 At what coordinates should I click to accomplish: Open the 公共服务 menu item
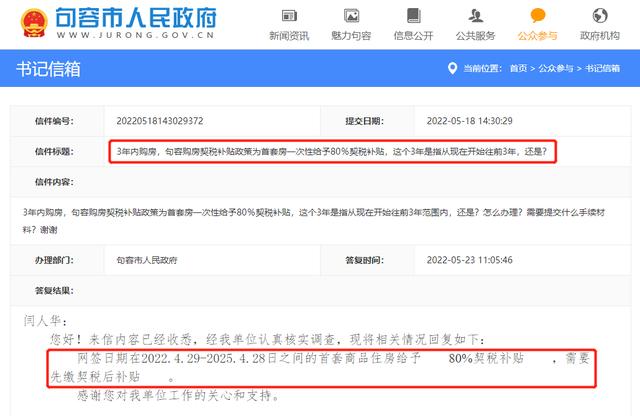point(476,36)
